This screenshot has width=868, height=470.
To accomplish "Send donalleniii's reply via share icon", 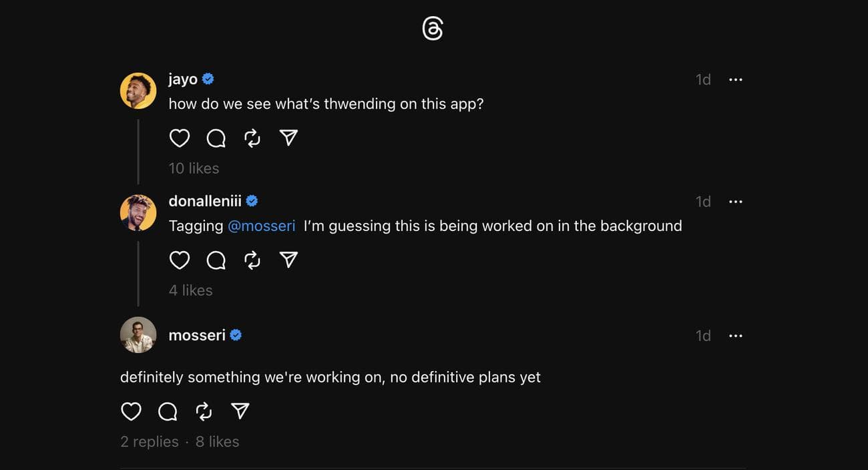I will 288,260.
